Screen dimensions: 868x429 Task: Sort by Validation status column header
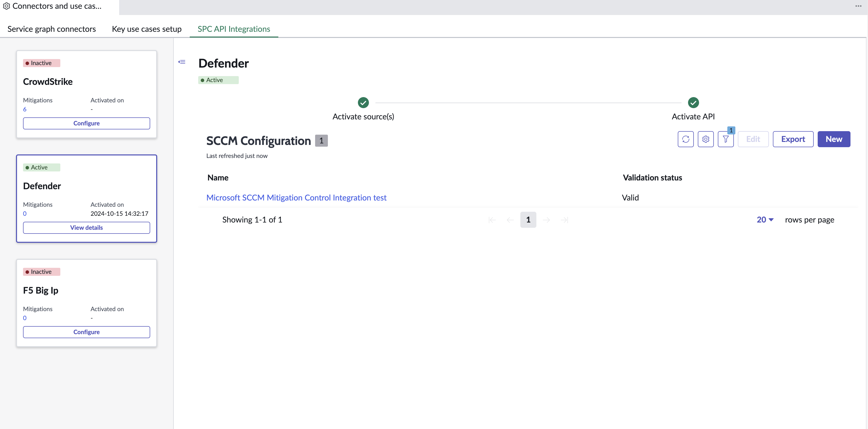[x=652, y=178]
